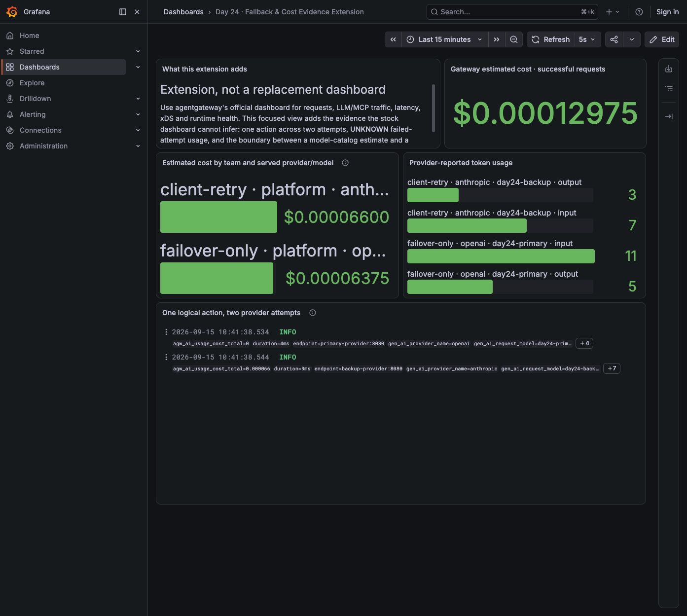This screenshot has height=616, width=687.
Task: Expand the Administration section chevron
Action: click(138, 146)
